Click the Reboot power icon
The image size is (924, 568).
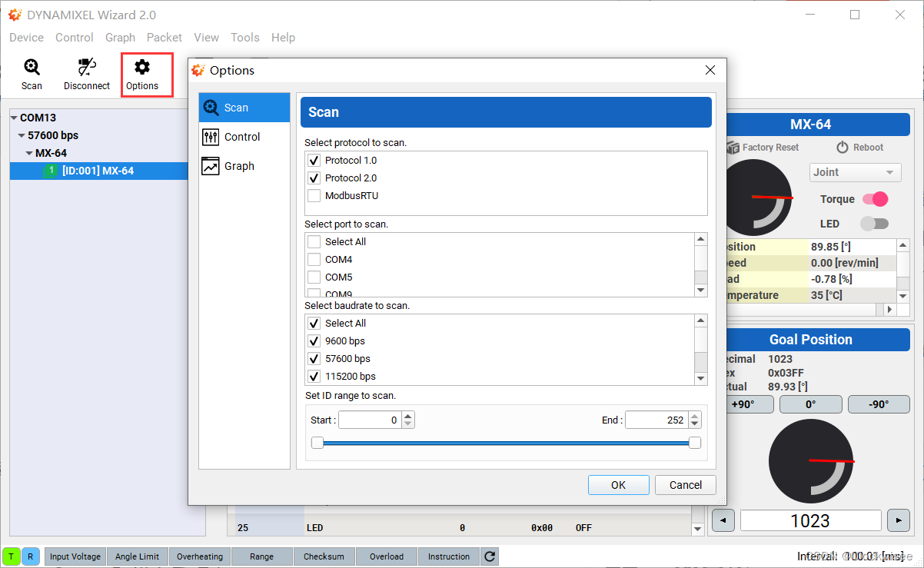842,148
